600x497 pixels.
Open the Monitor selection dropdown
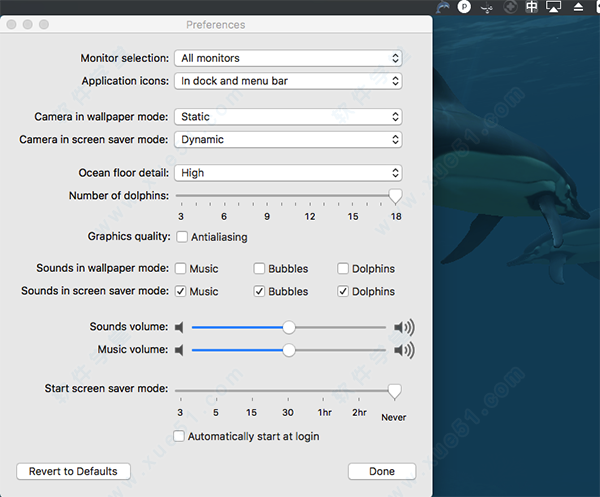pyautogui.click(x=288, y=58)
